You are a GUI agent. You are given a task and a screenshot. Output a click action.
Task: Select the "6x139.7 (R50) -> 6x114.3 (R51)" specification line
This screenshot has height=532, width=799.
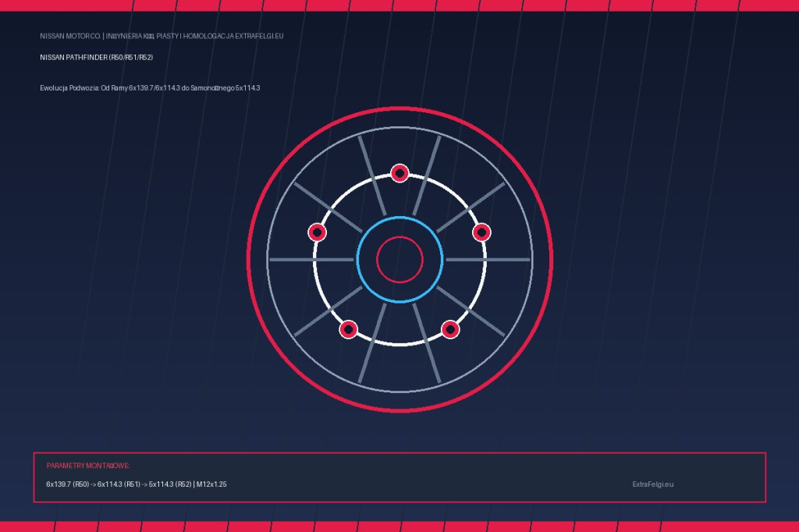pos(136,484)
